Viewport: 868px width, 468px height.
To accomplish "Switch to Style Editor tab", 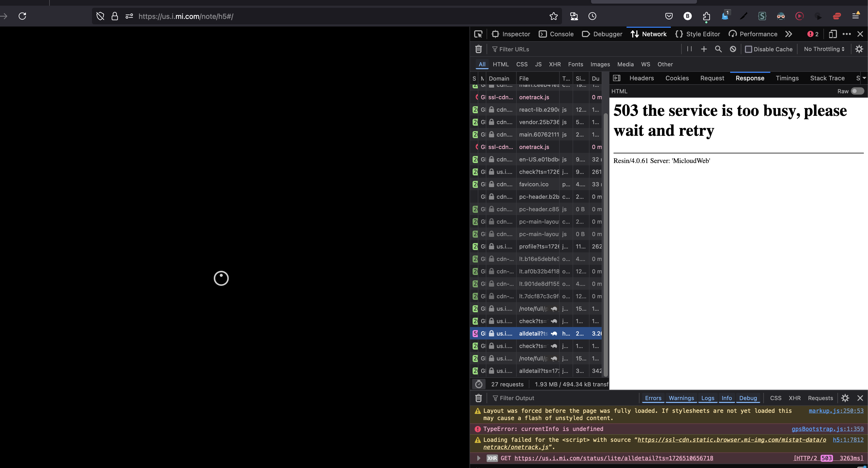I will (698, 34).
